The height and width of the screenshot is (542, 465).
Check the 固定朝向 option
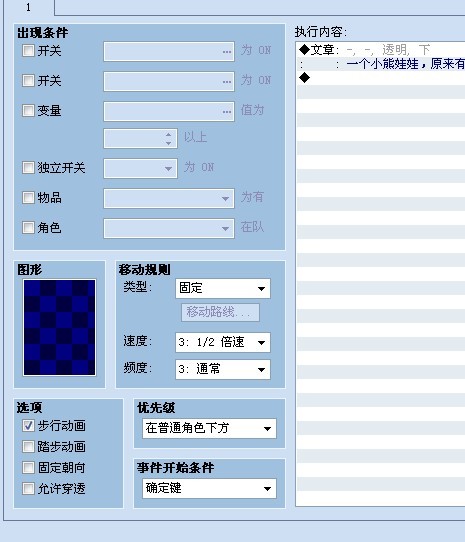28,468
